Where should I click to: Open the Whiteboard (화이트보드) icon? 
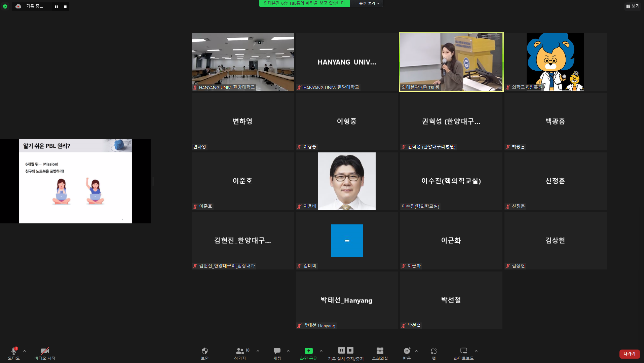(463, 351)
